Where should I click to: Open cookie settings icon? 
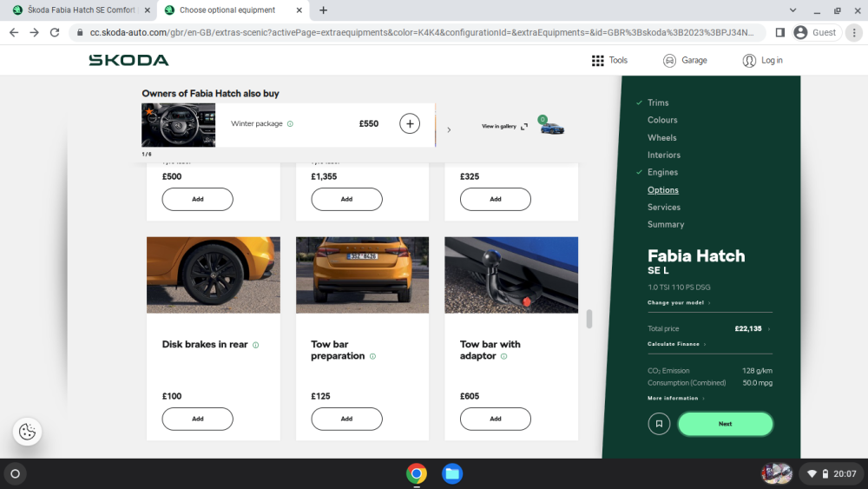coord(27,432)
